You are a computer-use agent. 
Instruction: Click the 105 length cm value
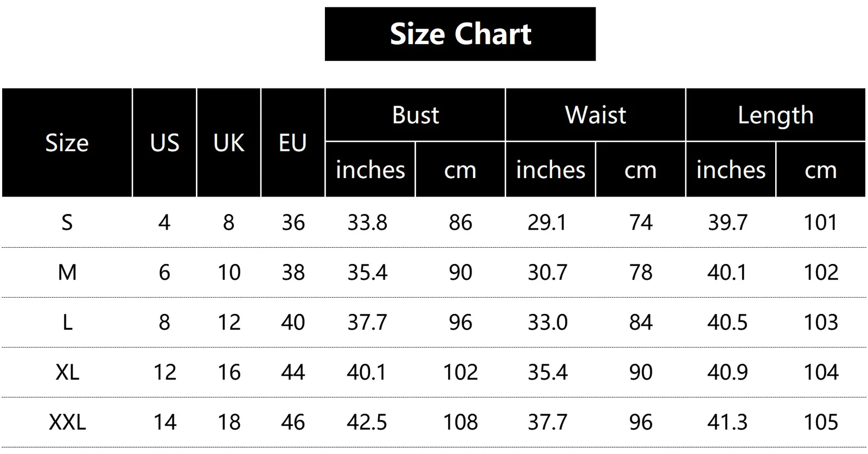(x=821, y=423)
